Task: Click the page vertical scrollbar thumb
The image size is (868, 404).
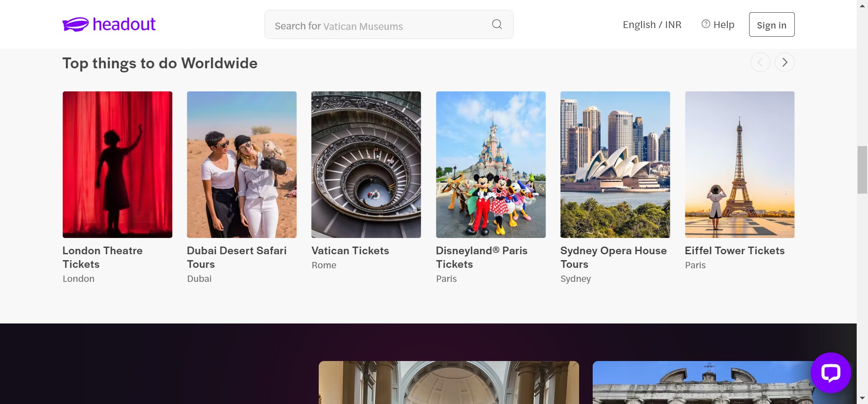Action: pyautogui.click(x=862, y=170)
